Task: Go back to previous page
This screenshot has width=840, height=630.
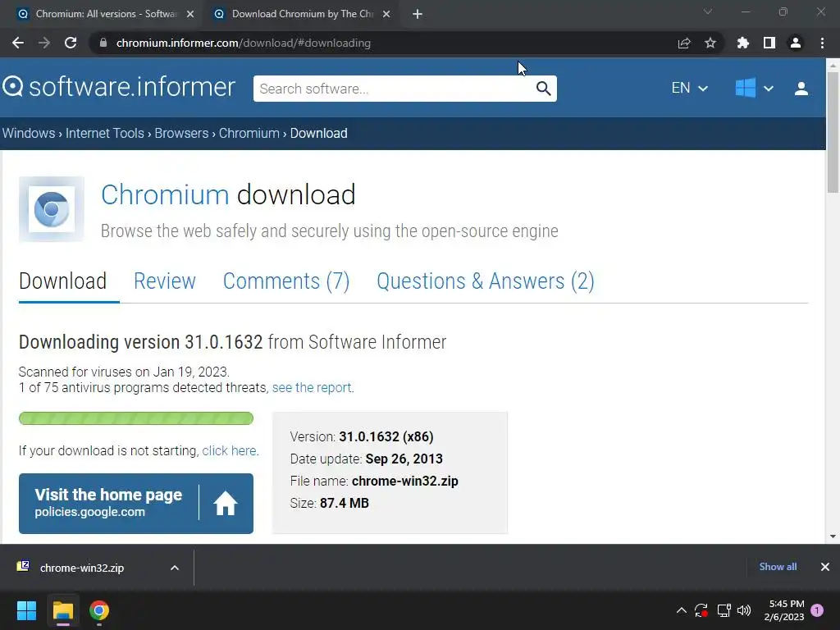Action: click(18, 43)
